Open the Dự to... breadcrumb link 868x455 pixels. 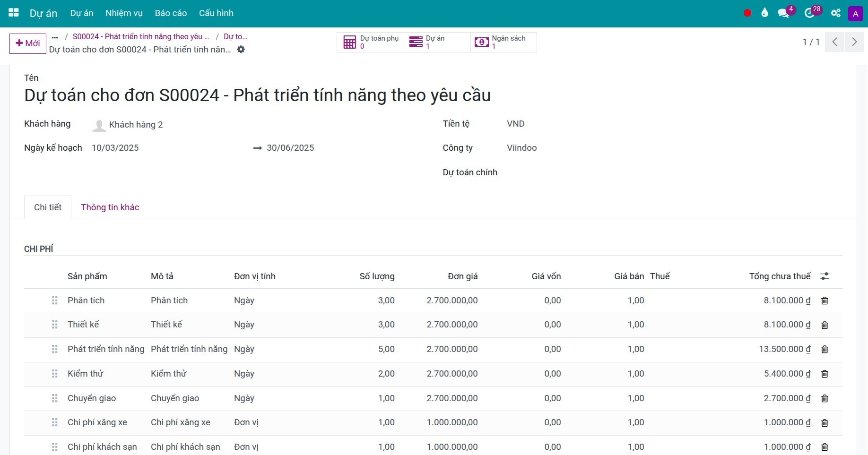click(235, 36)
